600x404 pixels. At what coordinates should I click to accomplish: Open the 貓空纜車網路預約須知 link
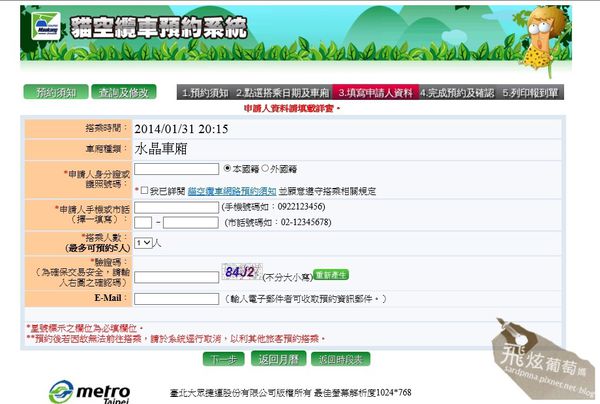pyautogui.click(x=232, y=191)
